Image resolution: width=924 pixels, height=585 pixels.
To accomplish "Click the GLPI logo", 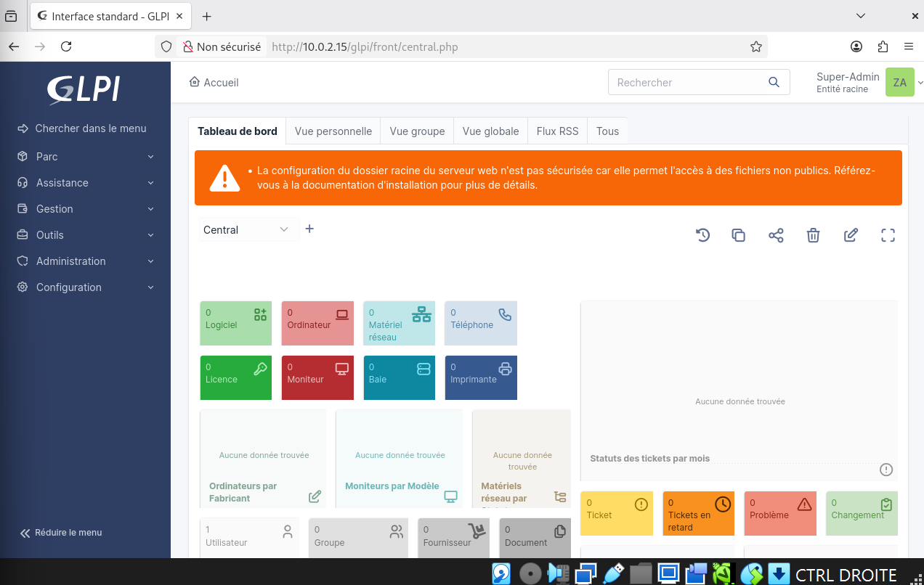I will (x=84, y=90).
